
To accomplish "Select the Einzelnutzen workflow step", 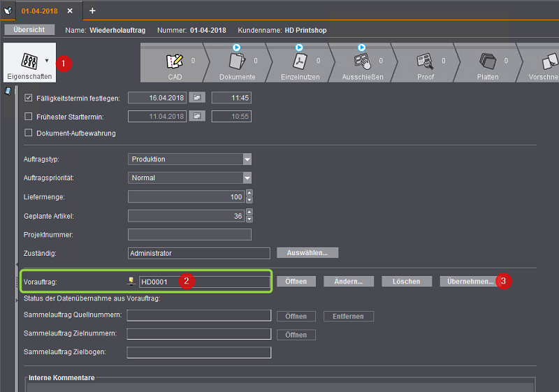I will 299,64.
